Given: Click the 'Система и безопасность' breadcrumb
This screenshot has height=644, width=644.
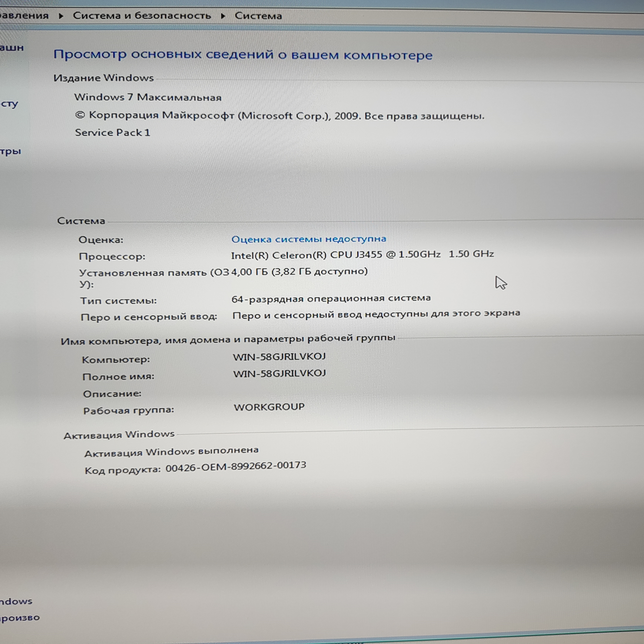Looking at the screenshot, I should [142, 16].
